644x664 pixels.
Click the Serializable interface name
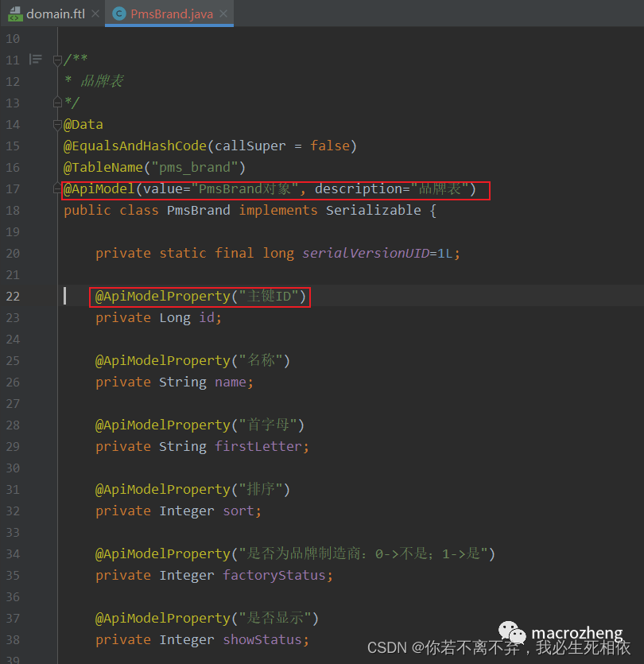click(x=373, y=211)
